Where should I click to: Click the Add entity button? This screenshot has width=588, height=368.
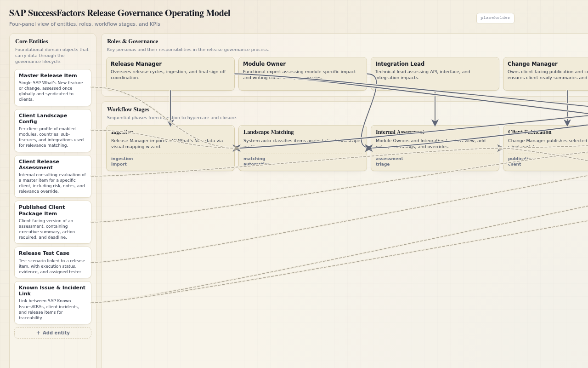(53, 333)
